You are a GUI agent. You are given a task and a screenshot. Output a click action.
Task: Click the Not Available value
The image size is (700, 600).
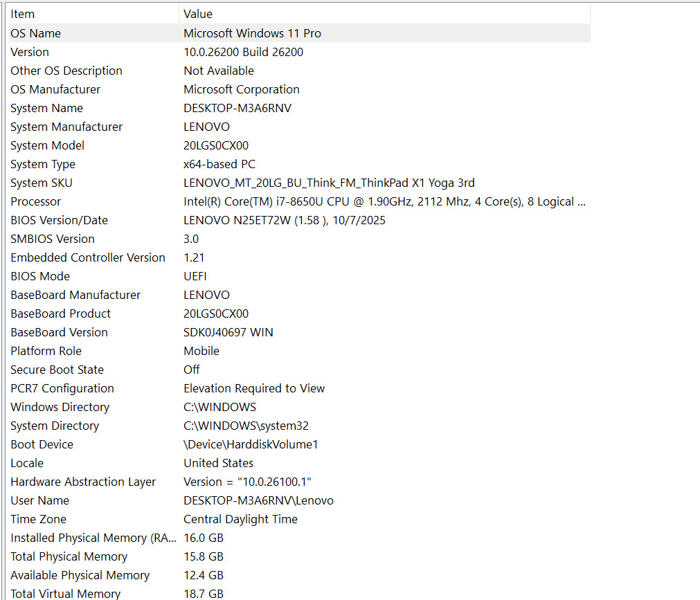(x=219, y=71)
